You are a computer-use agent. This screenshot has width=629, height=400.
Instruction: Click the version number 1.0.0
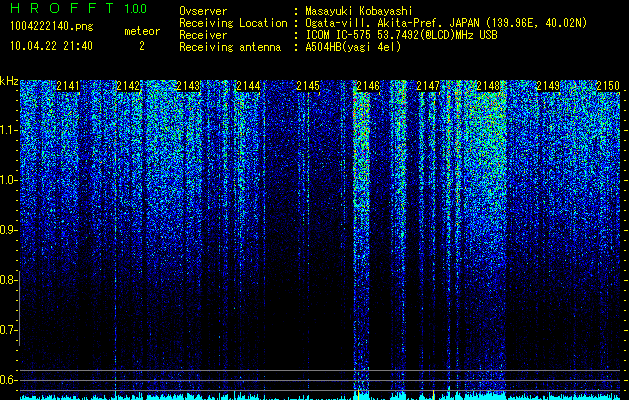pos(136,8)
